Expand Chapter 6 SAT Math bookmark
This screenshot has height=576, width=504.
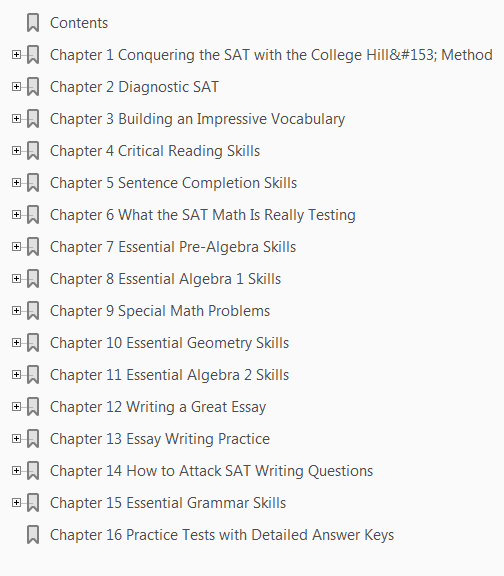(x=16, y=214)
